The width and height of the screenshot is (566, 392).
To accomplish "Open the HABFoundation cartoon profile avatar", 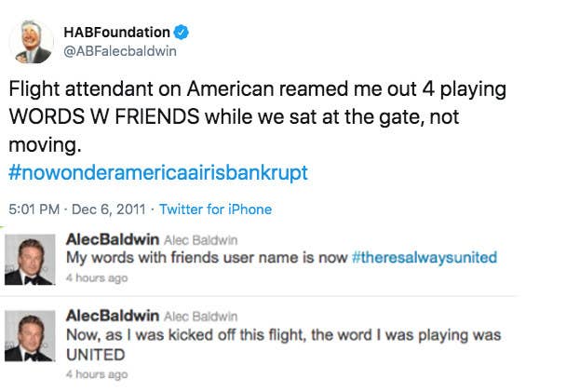I will coord(32,42).
